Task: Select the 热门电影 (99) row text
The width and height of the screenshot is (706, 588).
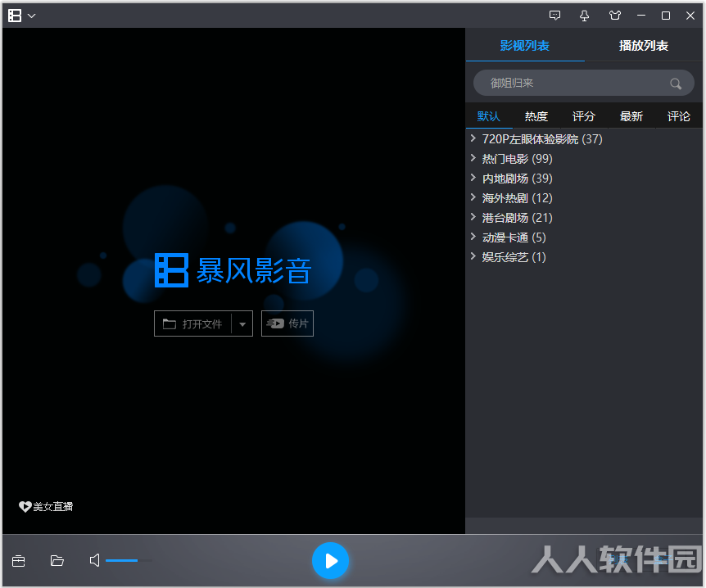Action: pyautogui.click(x=518, y=159)
